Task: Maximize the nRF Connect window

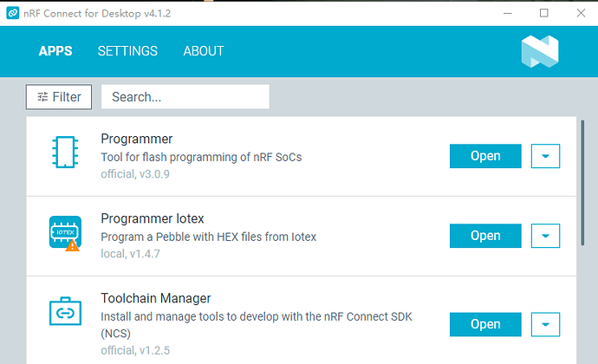Action: (544, 13)
